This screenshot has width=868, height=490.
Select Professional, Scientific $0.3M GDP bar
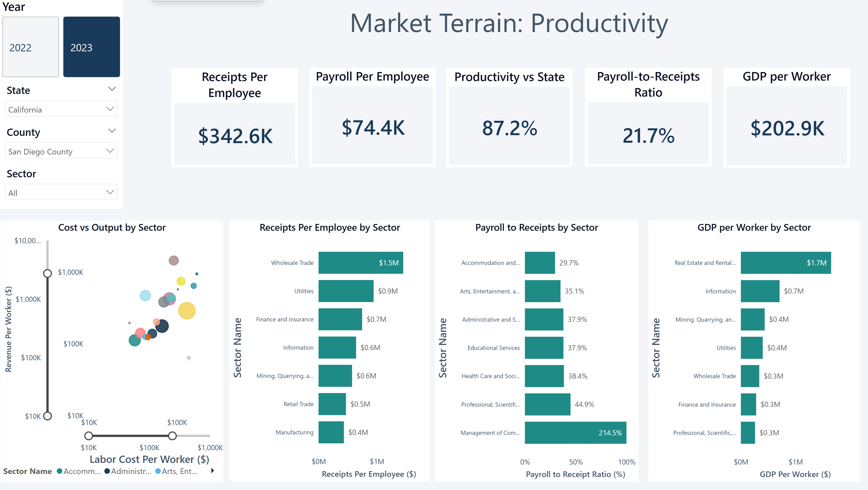click(x=748, y=432)
